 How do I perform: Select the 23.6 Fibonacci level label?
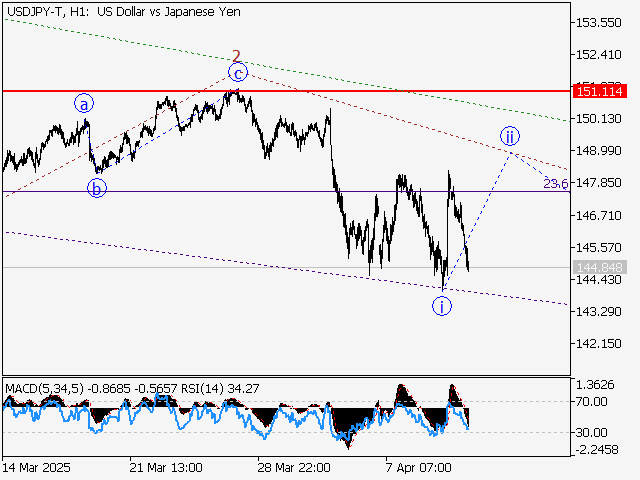[555, 184]
